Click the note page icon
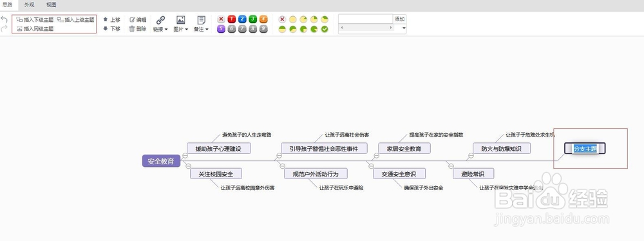The height and width of the screenshot is (241, 644). 201,20
